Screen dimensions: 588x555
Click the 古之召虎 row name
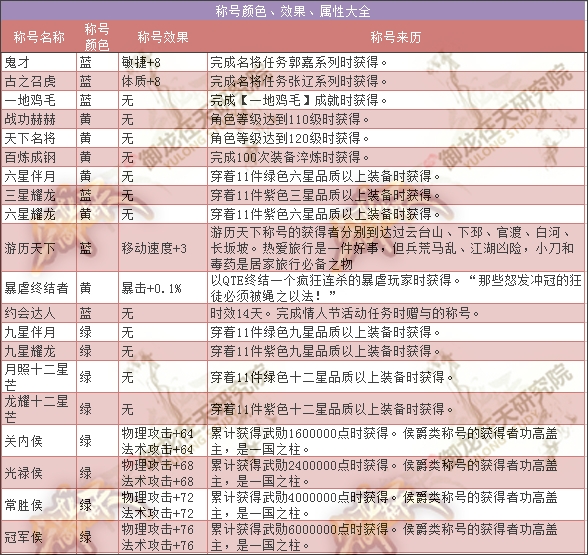pos(39,81)
